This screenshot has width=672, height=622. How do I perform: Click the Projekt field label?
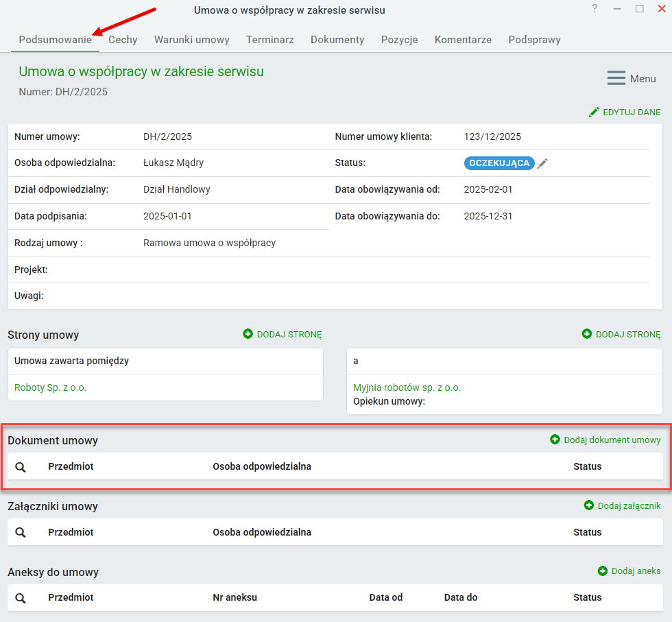(x=31, y=270)
